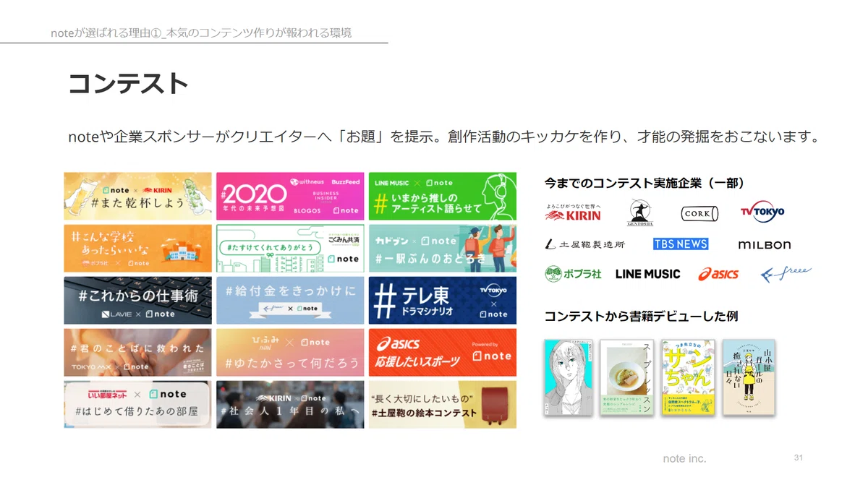Select the yellow サンちゃん book cover
Screen dimensions: 868x485
pyautogui.click(x=688, y=377)
